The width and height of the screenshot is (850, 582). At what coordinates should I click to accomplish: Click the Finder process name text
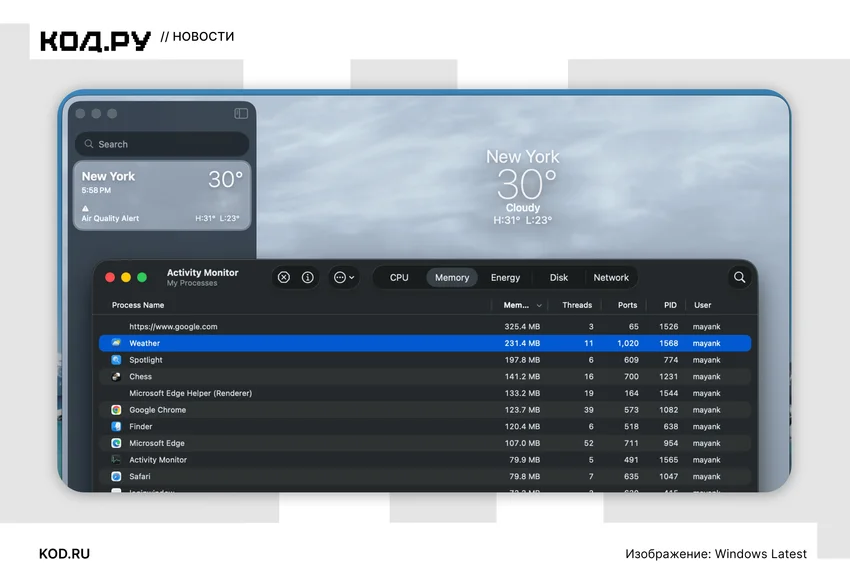pyautogui.click(x=141, y=426)
